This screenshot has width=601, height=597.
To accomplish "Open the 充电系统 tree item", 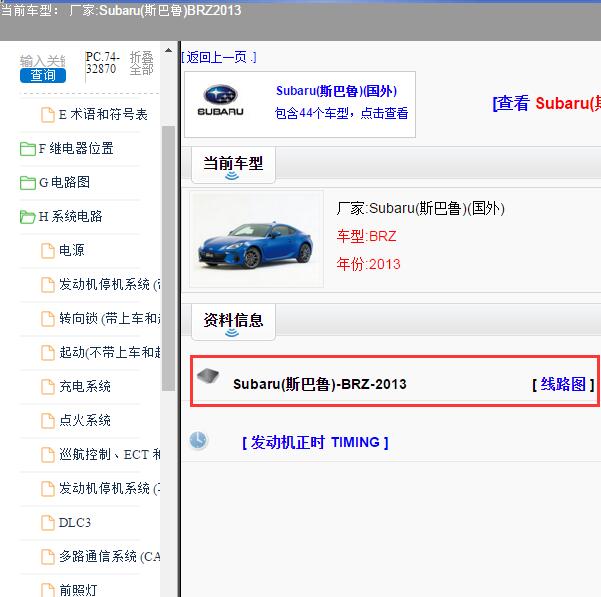I will click(85, 387).
